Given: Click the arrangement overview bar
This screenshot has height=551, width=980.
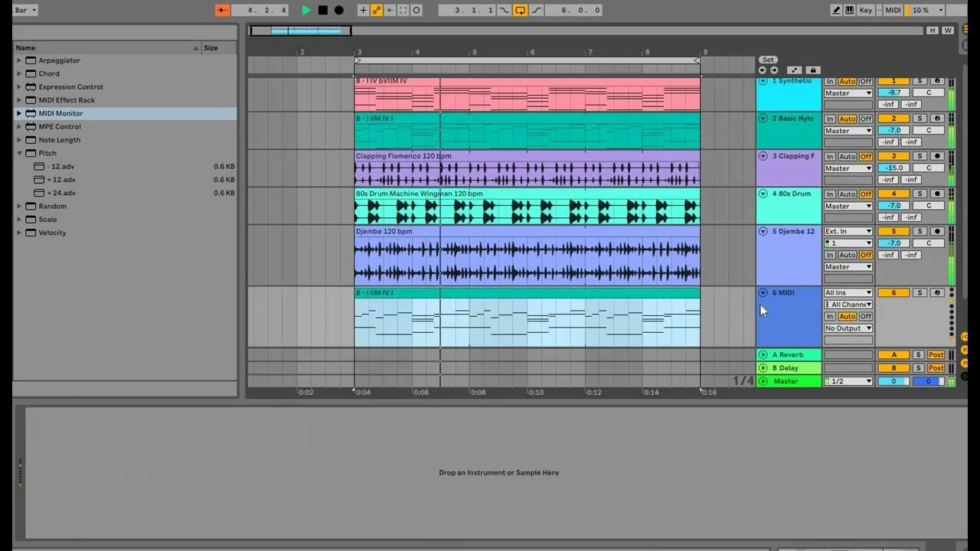Looking at the screenshot, I should click(586, 31).
